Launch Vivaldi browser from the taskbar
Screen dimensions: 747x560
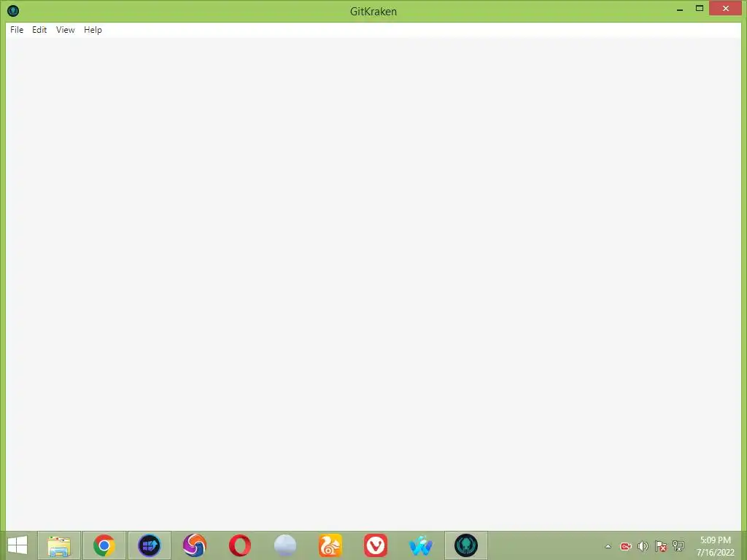coord(376,545)
